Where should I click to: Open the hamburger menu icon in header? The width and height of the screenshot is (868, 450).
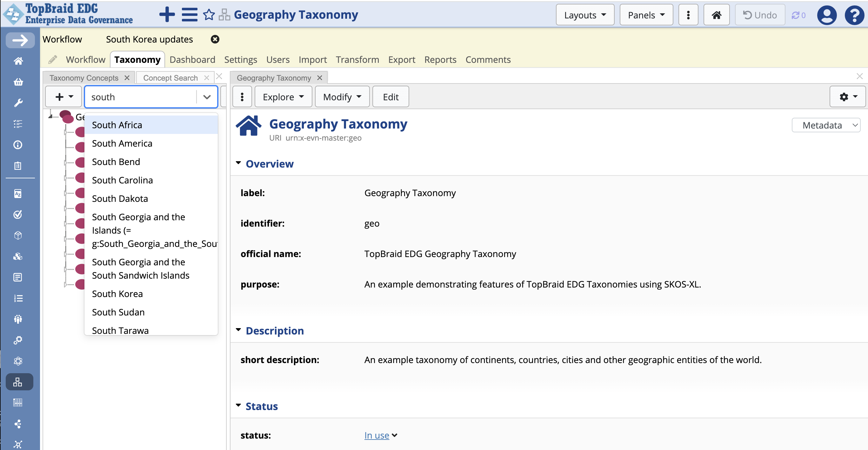click(x=189, y=15)
